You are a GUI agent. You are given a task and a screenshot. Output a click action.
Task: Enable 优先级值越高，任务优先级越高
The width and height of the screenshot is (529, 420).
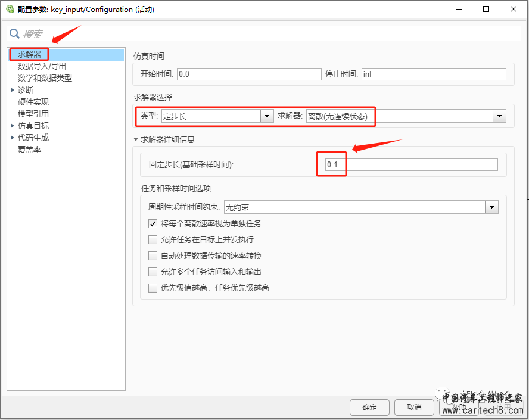coord(153,288)
